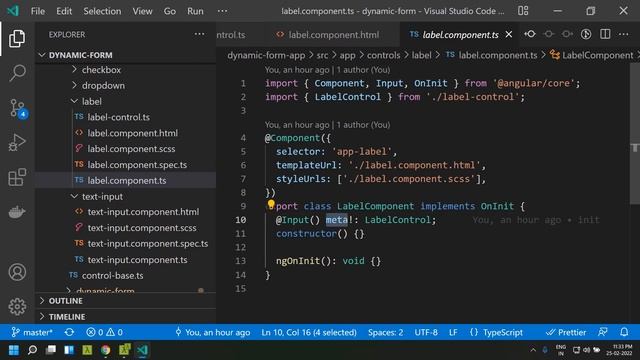This screenshot has height=360, width=640.
Task: Click the lightbulb code action icon
Action: (271, 204)
